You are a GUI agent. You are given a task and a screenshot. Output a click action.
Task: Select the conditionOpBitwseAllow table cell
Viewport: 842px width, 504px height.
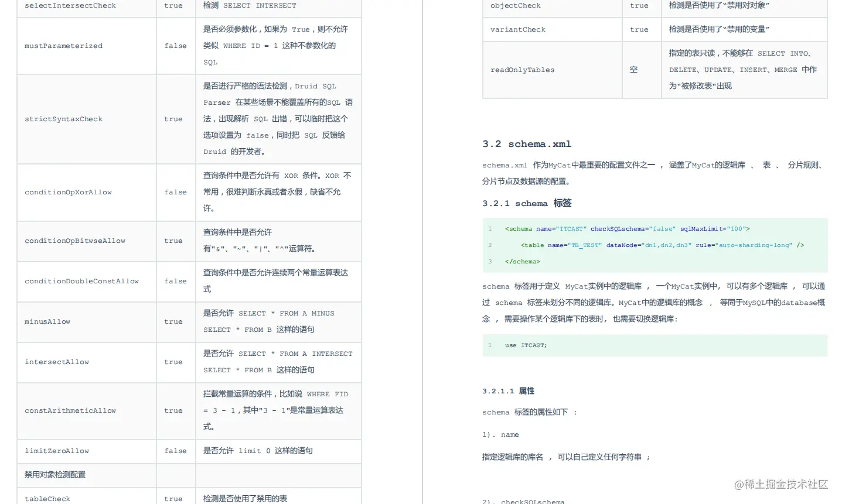pos(75,241)
